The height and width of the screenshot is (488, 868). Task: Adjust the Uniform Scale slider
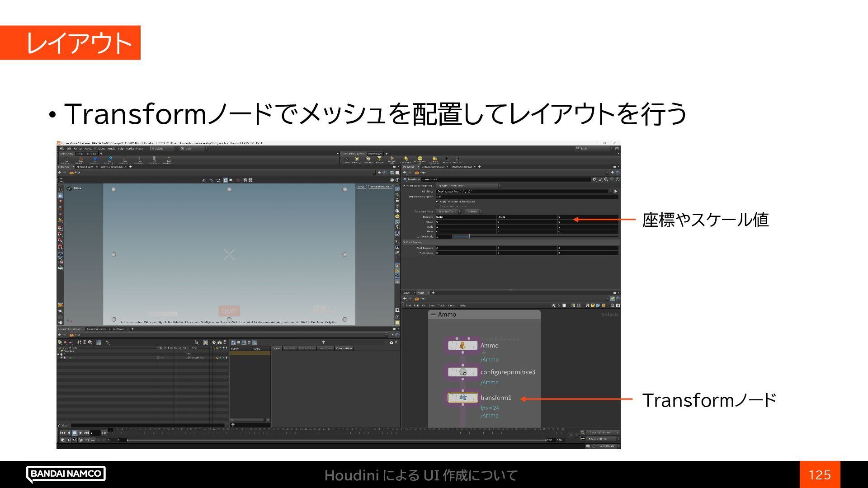(469, 236)
